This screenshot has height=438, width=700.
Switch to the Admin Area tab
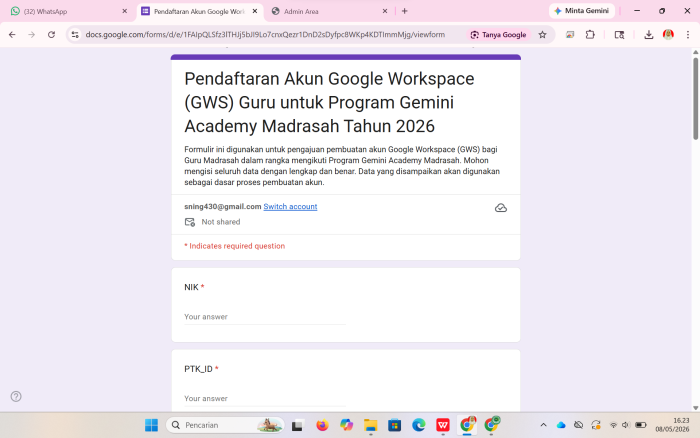(x=329, y=11)
